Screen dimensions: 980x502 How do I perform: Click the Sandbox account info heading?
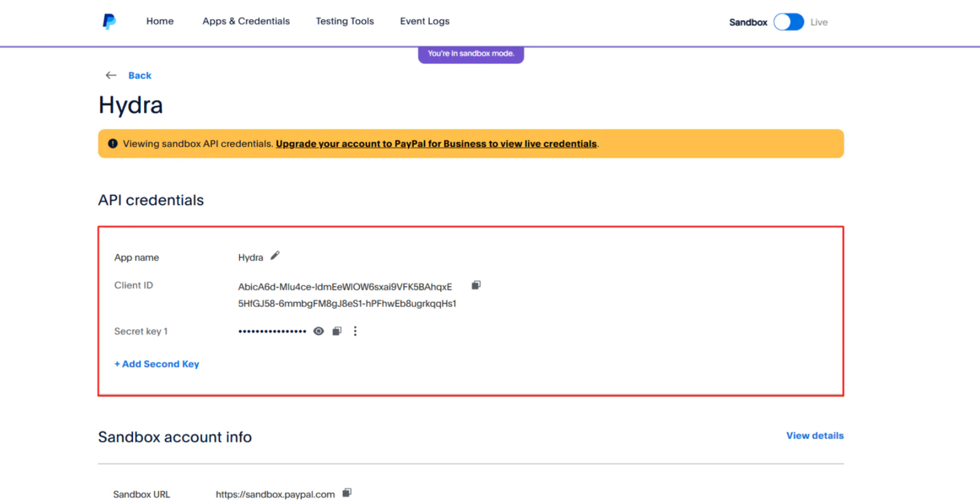(x=175, y=437)
